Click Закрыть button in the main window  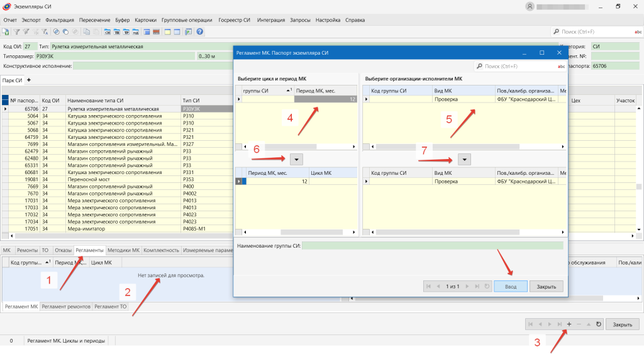[623, 324]
